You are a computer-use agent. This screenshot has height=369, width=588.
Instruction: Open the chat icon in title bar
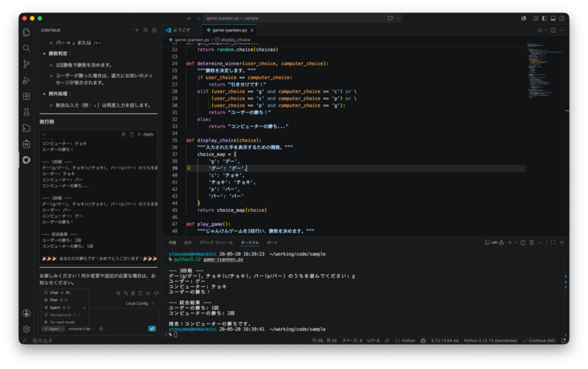390,18
